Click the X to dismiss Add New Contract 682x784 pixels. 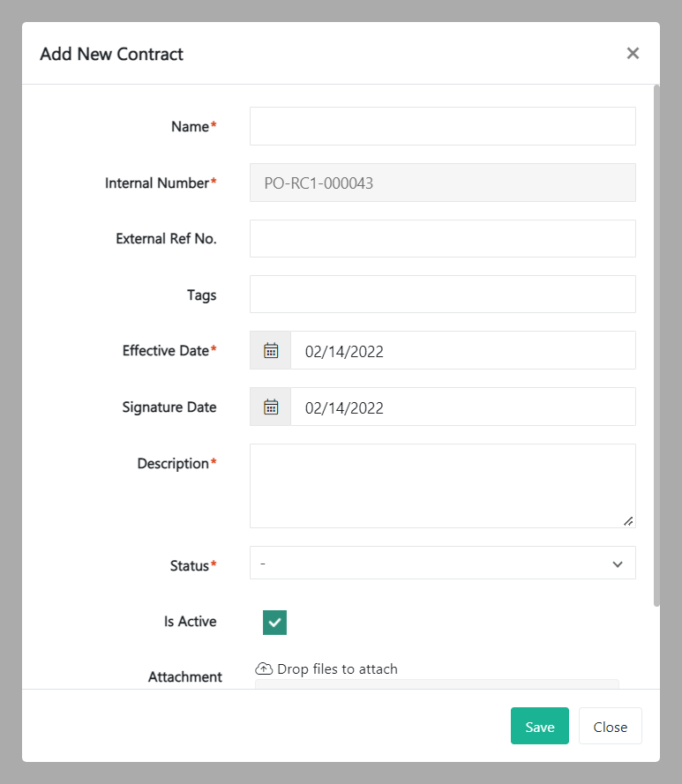click(x=633, y=53)
